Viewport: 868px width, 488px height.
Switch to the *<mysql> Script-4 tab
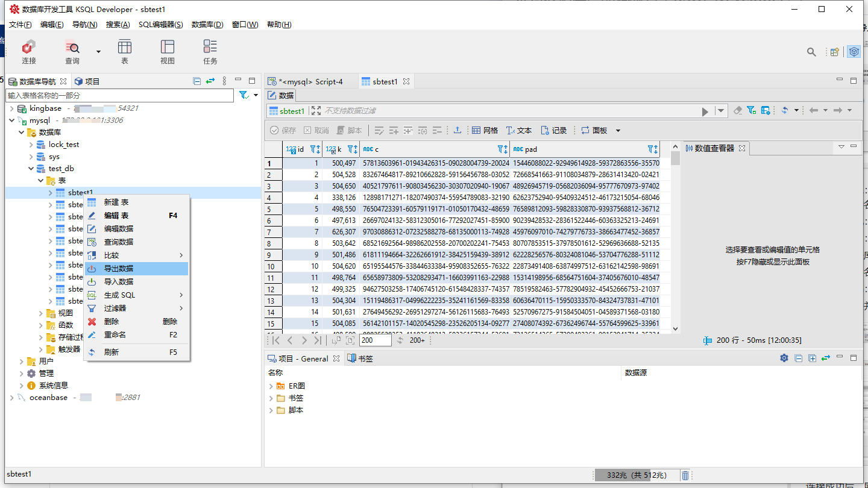pyautogui.click(x=310, y=81)
